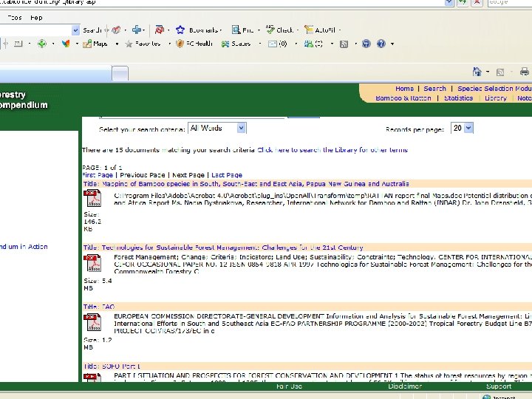Click here to search Library for other terms

[332, 150]
